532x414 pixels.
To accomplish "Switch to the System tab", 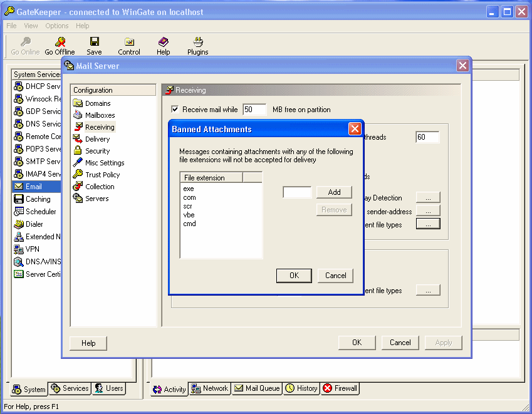I will coord(28,389).
